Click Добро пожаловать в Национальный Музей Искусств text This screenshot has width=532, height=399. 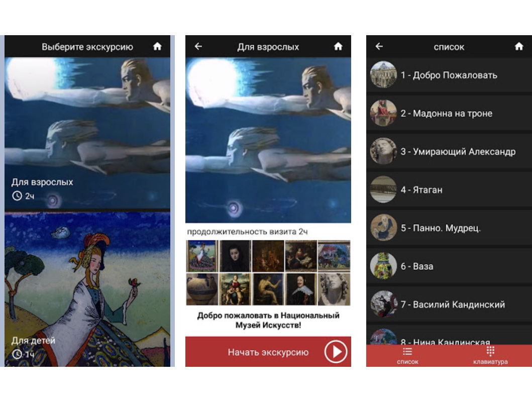(268, 320)
